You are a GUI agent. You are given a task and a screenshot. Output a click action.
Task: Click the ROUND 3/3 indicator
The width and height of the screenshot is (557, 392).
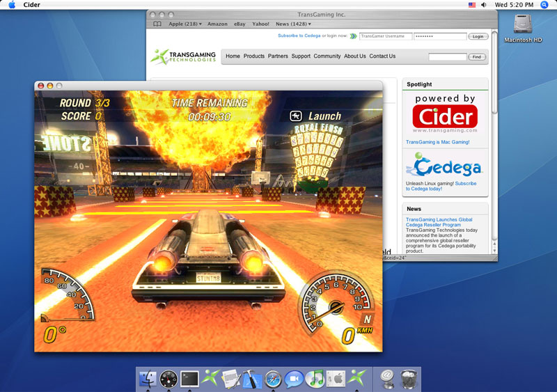click(x=84, y=103)
